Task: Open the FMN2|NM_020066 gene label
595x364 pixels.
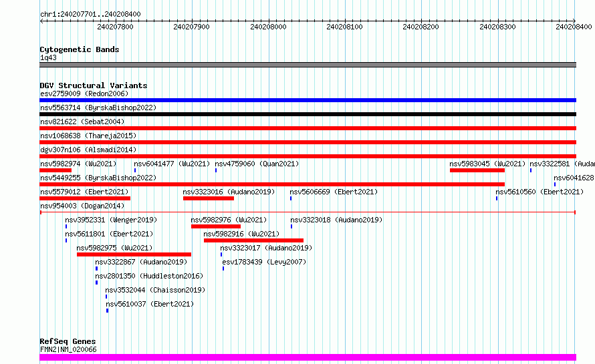Action: [x=68, y=349]
